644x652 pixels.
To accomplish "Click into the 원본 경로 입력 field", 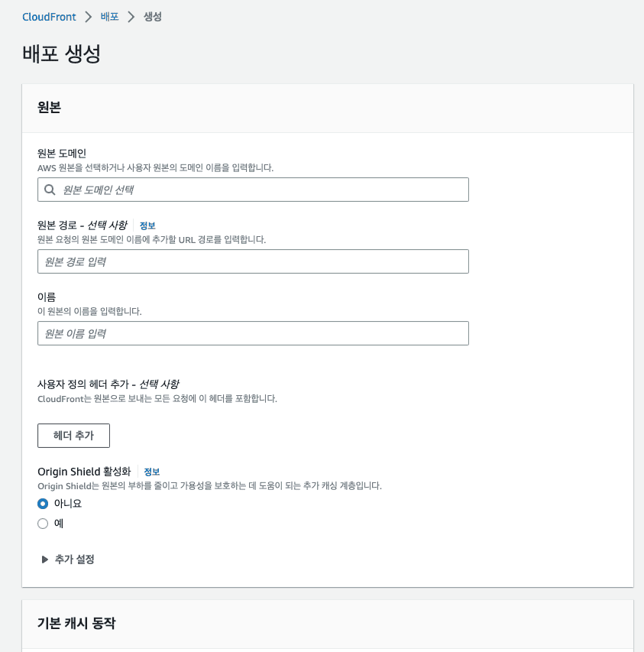I will pos(253,261).
